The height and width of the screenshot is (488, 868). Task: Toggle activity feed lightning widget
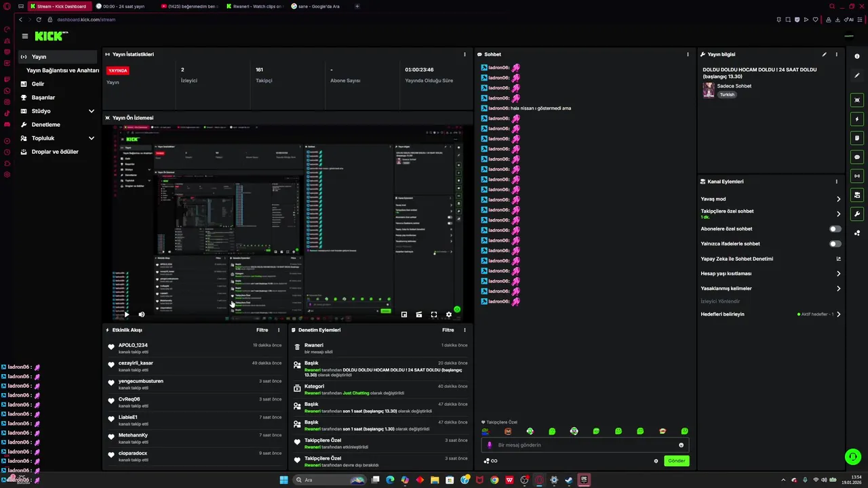click(x=857, y=119)
